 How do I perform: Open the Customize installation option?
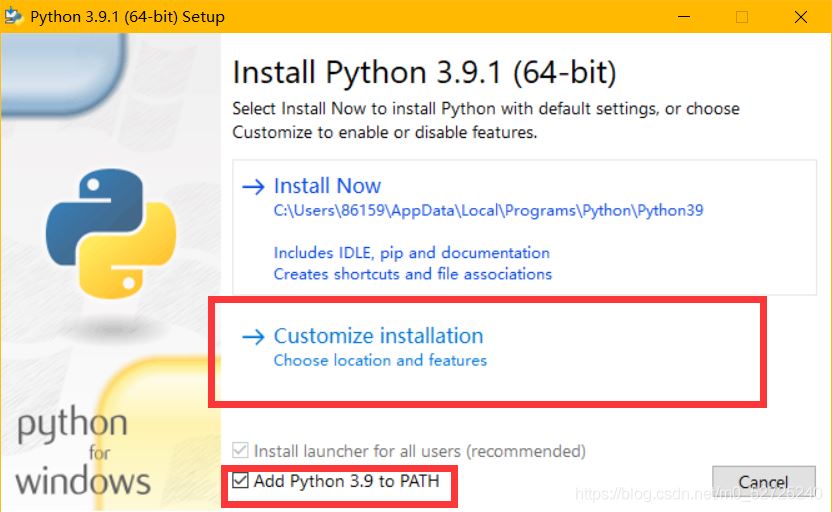(378, 336)
